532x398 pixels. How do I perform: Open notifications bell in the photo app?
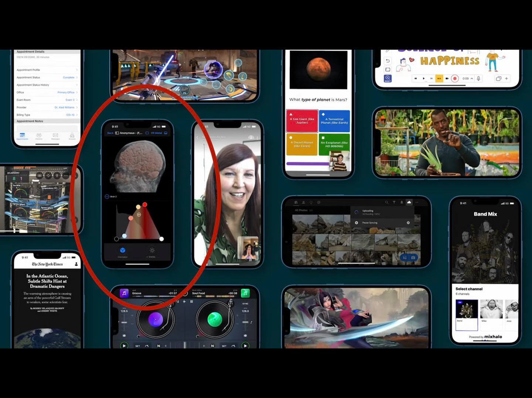click(402, 202)
